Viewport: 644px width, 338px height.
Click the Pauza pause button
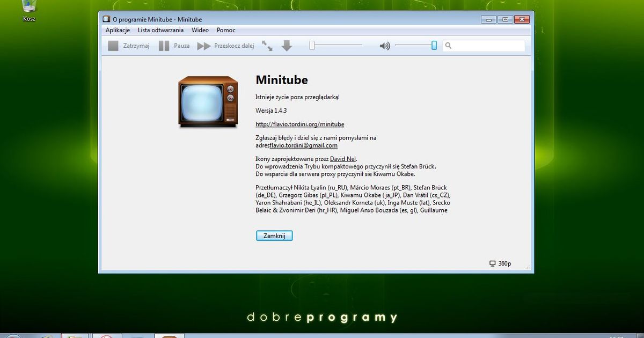174,46
